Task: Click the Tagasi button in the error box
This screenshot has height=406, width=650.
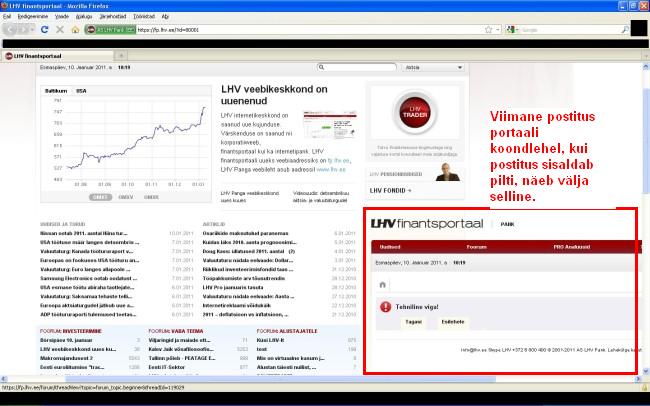Action: [412, 323]
